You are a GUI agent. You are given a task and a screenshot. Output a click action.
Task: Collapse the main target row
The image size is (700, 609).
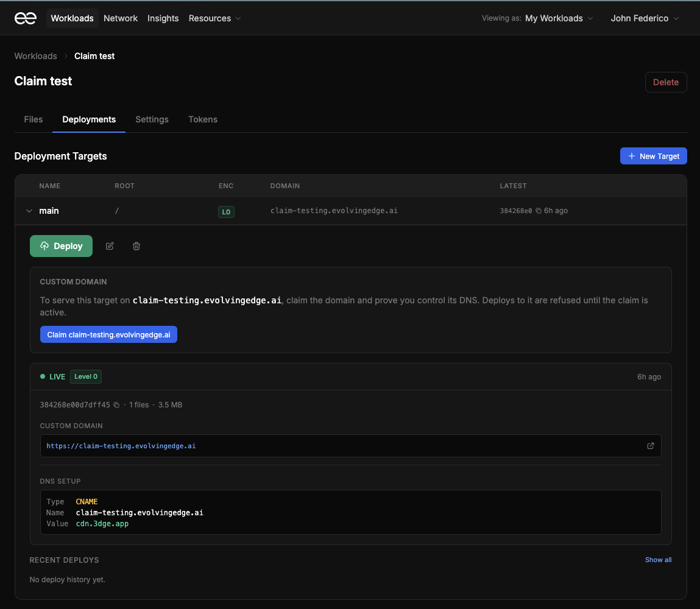(29, 211)
